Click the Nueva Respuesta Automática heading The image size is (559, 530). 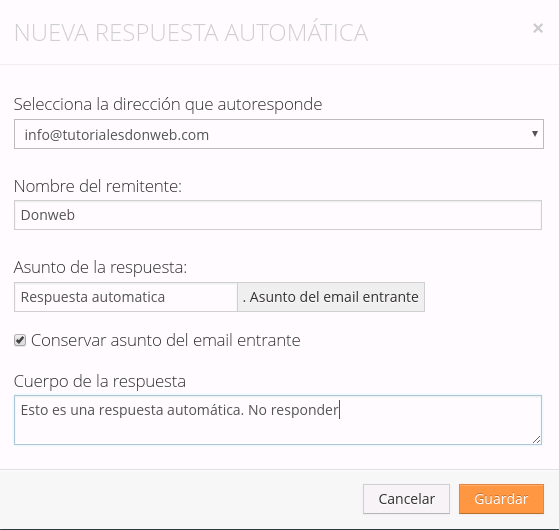(x=191, y=33)
